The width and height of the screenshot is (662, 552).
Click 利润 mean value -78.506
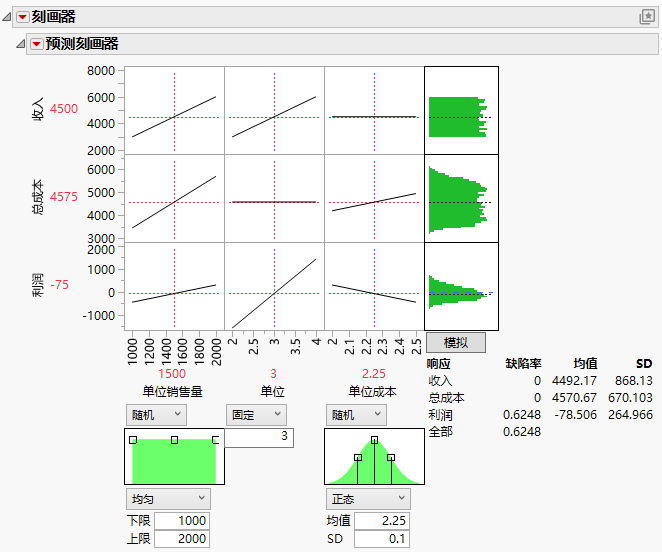(575, 415)
